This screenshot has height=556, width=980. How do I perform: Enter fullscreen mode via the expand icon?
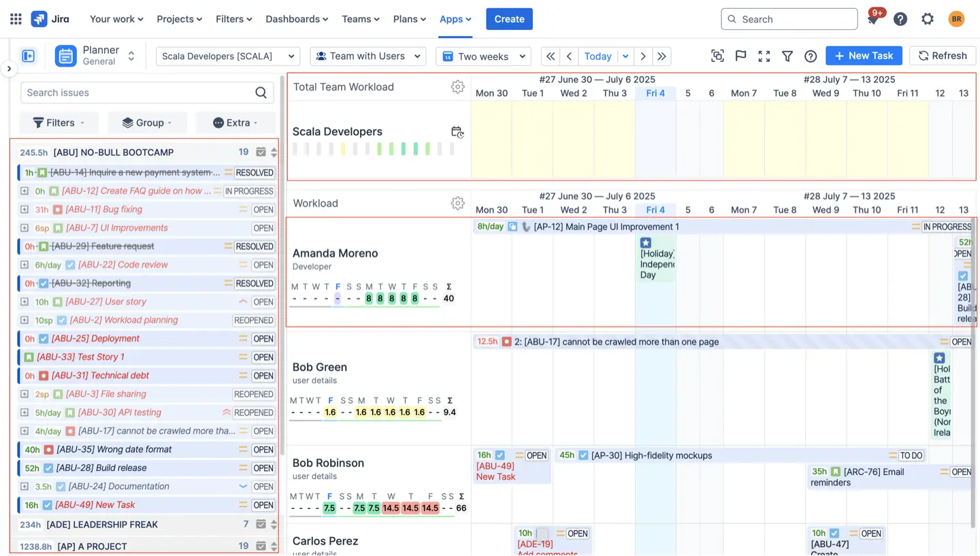pos(764,56)
